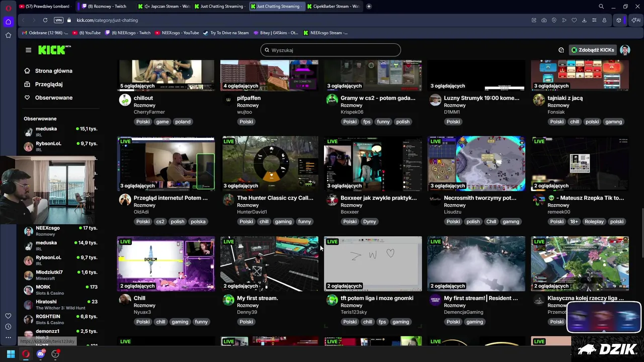Go to Strona główna
644x362 pixels.
pyautogui.click(x=48, y=71)
